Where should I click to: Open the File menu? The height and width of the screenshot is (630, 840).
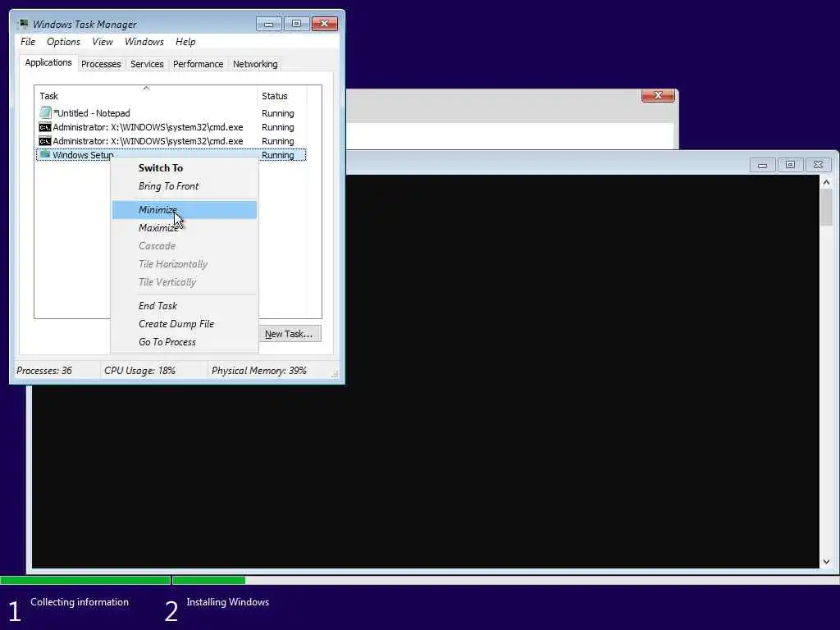pyautogui.click(x=28, y=42)
